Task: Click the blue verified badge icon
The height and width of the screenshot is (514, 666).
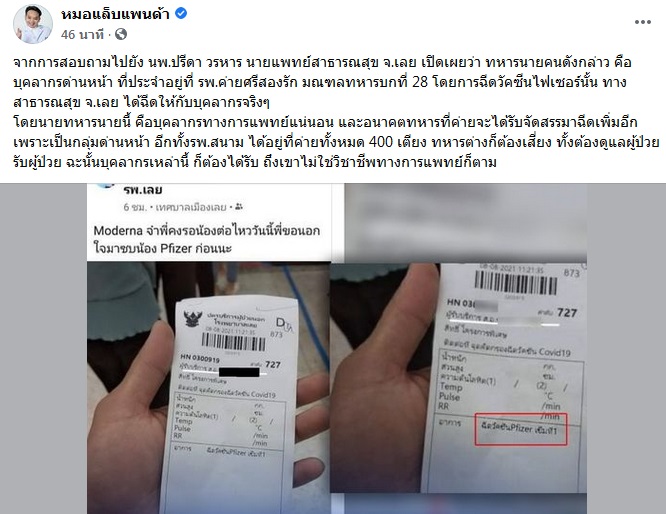Action: point(181,14)
